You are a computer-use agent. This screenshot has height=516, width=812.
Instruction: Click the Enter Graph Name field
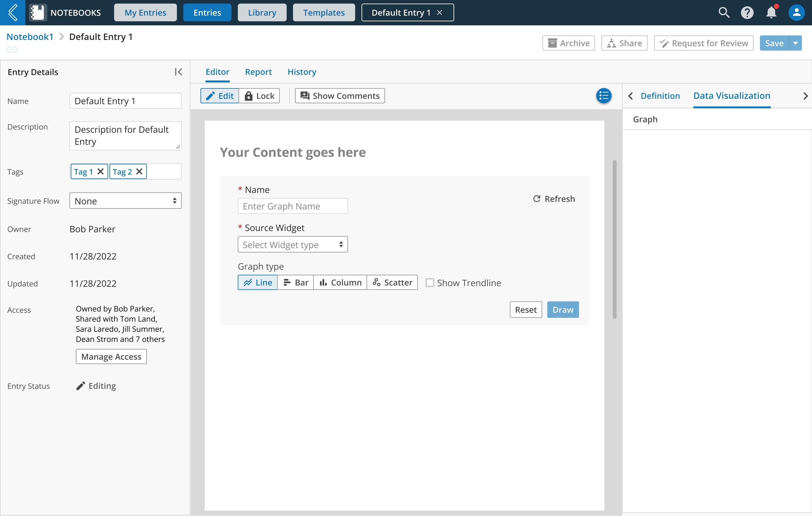[x=292, y=206]
